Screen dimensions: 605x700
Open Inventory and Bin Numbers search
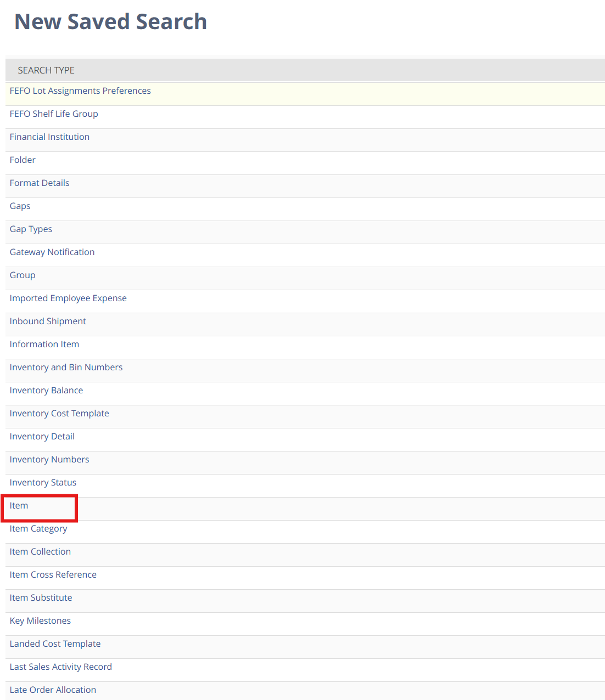(x=66, y=368)
